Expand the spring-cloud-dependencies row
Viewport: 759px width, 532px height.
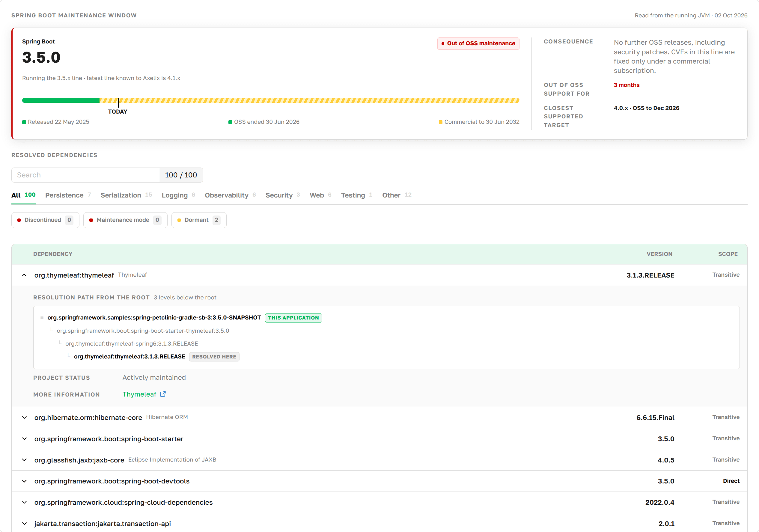(24, 502)
